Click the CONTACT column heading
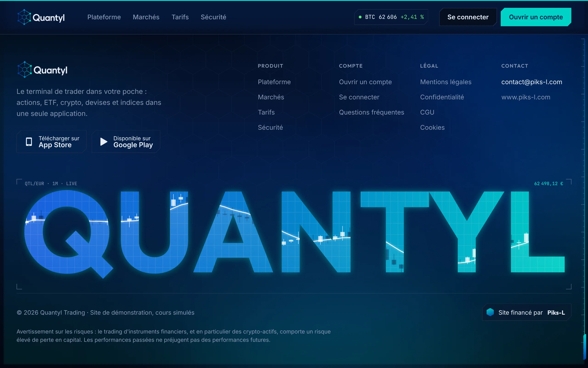Screen dimensions: 588x368 click(x=515, y=66)
